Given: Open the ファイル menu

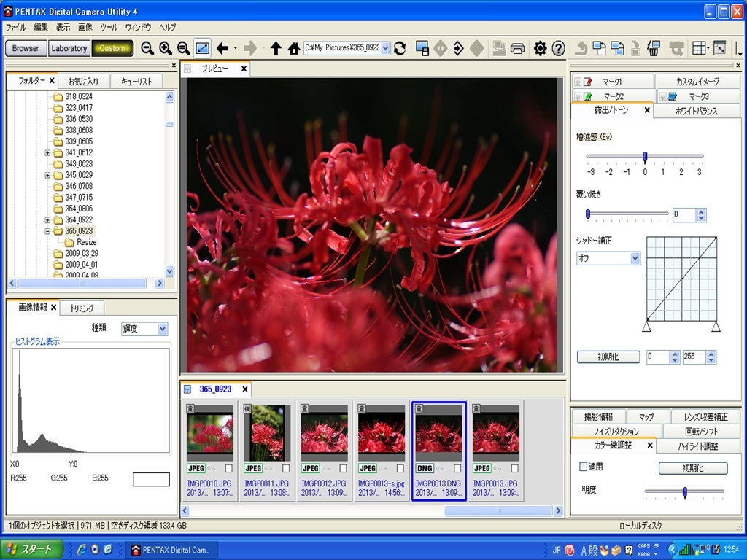Looking at the screenshot, I should click(16, 27).
